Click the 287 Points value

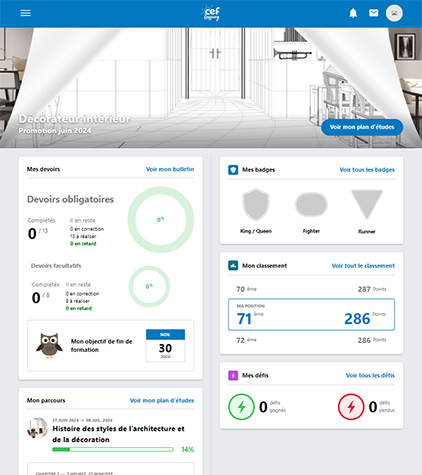372,289
